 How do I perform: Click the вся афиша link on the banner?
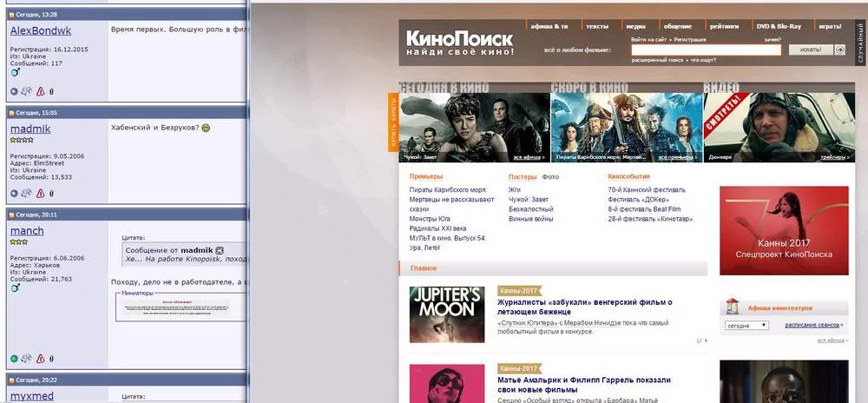tap(529, 158)
